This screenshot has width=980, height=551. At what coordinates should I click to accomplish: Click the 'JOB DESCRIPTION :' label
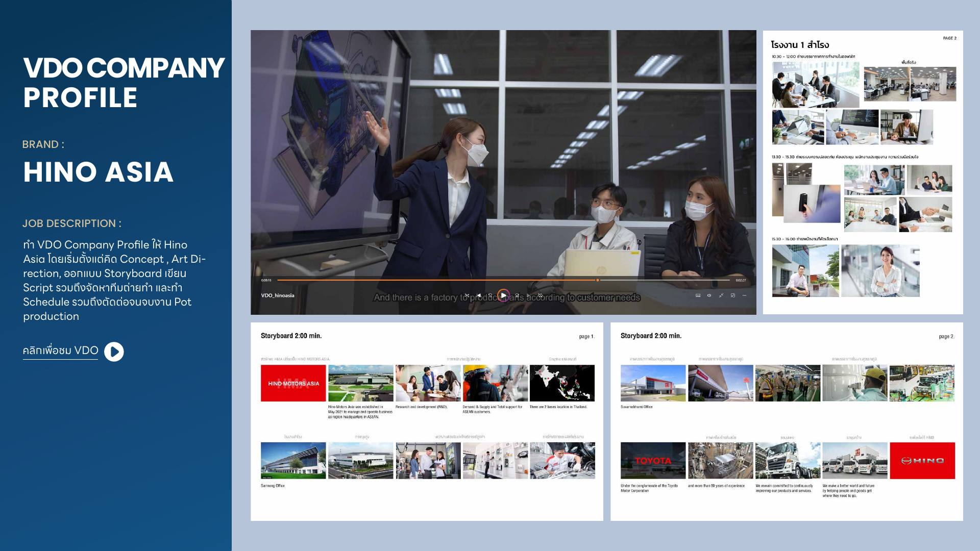pyautogui.click(x=72, y=223)
